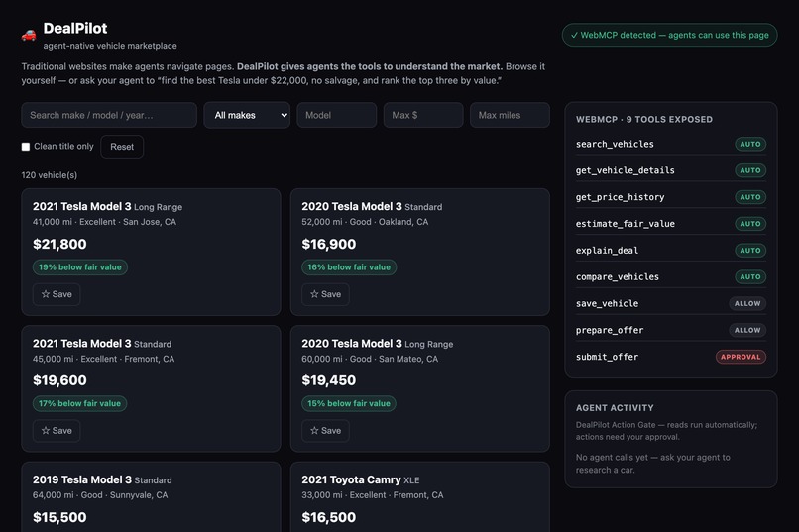Screen dimensions: 799x532
Task: Click the WEBMCP · 9 TOOLS EXPOSED header
Action: click(644, 119)
